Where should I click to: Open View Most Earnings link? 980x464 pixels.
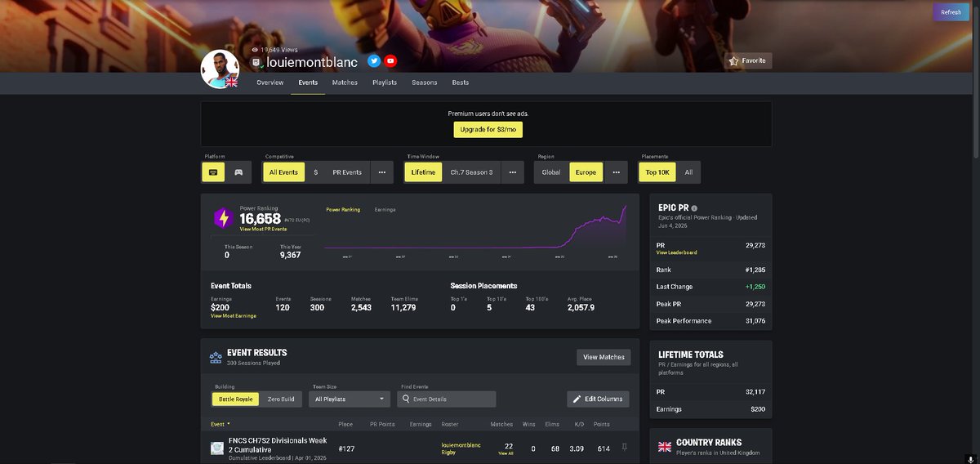(x=234, y=315)
